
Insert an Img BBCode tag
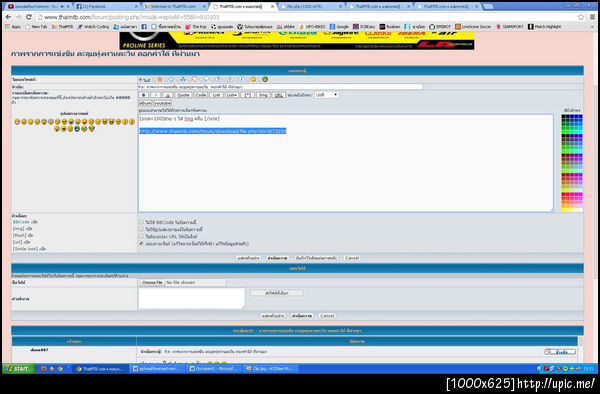tap(264, 95)
